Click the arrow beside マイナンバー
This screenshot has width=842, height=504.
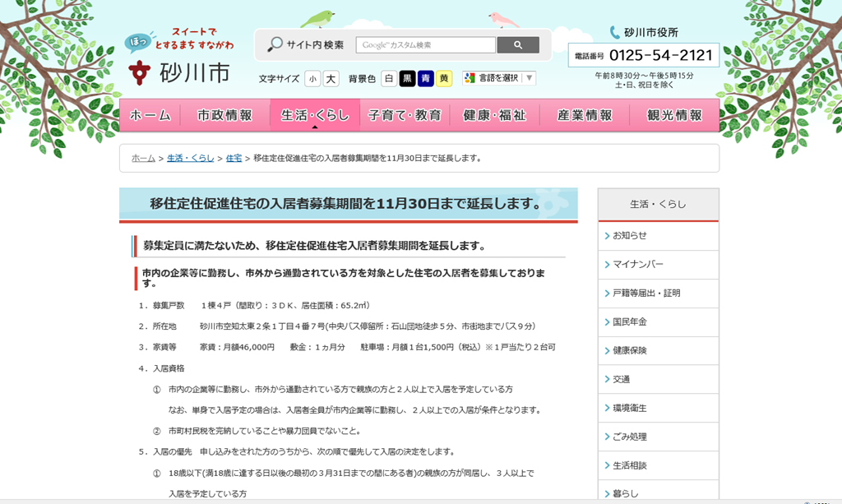[607, 265]
